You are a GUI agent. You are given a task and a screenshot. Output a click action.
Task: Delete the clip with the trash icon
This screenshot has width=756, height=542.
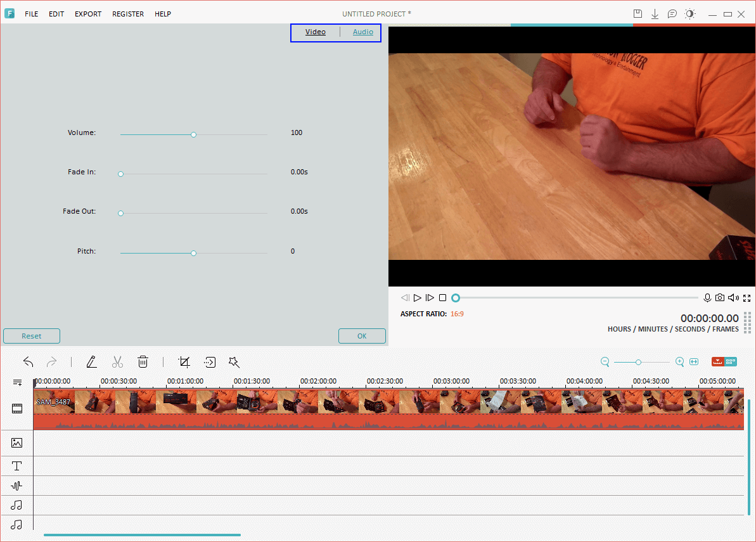click(x=143, y=362)
